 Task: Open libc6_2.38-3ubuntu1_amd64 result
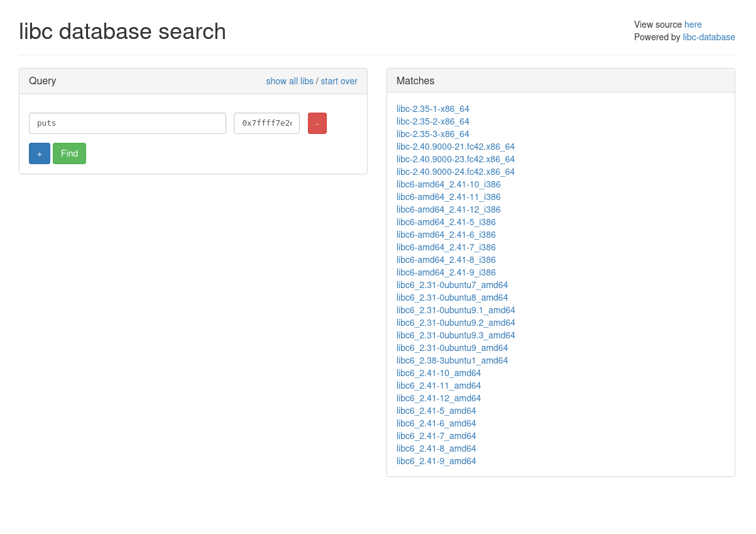point(452,360)
